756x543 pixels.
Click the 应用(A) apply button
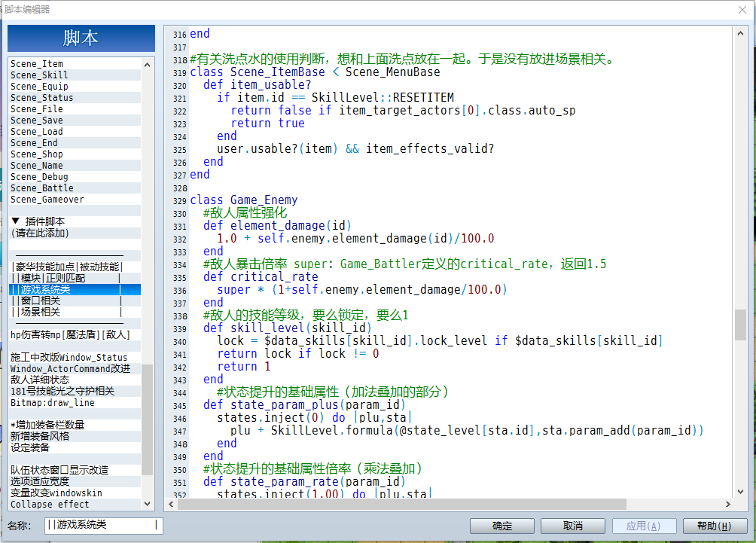click(x=644, y=526)
